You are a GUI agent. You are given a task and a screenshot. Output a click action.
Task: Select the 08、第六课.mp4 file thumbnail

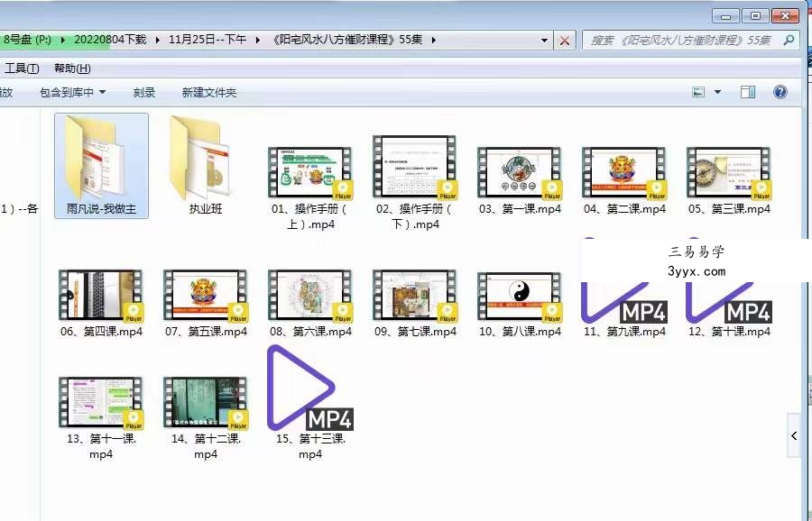pyautogui.click(x=310, y=296)
